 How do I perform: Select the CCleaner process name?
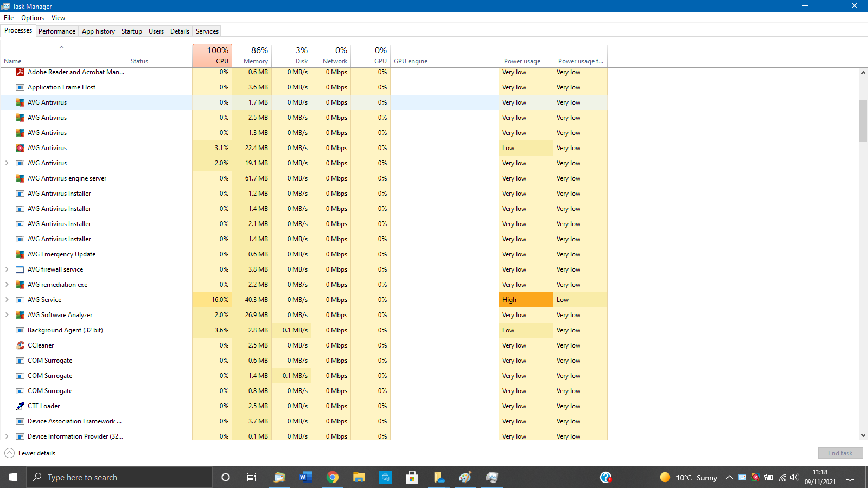point(41,345)
